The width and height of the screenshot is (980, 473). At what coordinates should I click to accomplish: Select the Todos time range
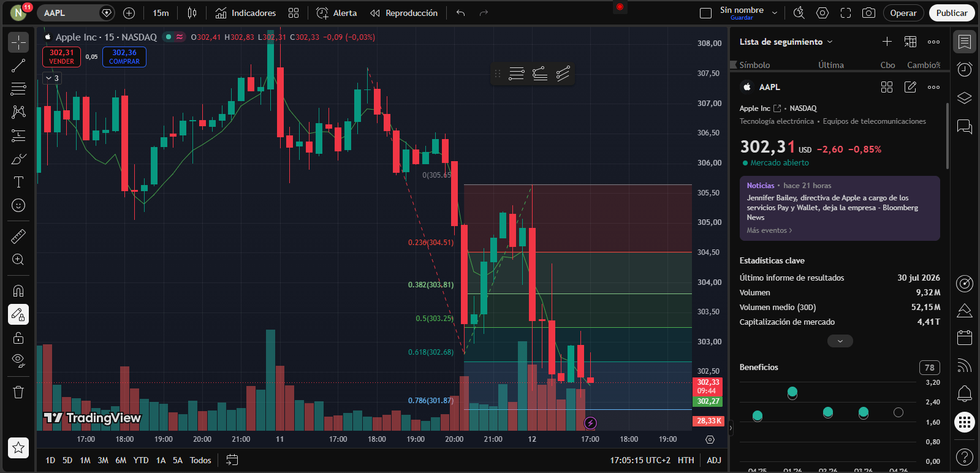tap(200, 460)
